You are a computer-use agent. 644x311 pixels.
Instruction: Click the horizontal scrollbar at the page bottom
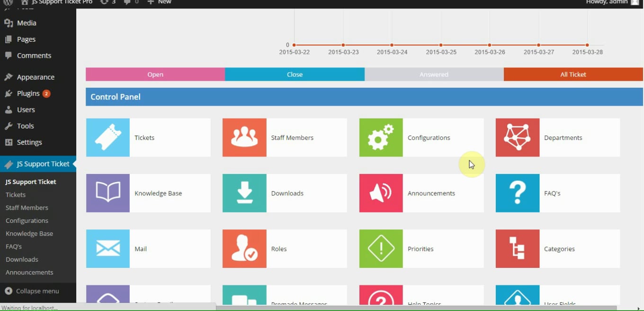[417, 308]
